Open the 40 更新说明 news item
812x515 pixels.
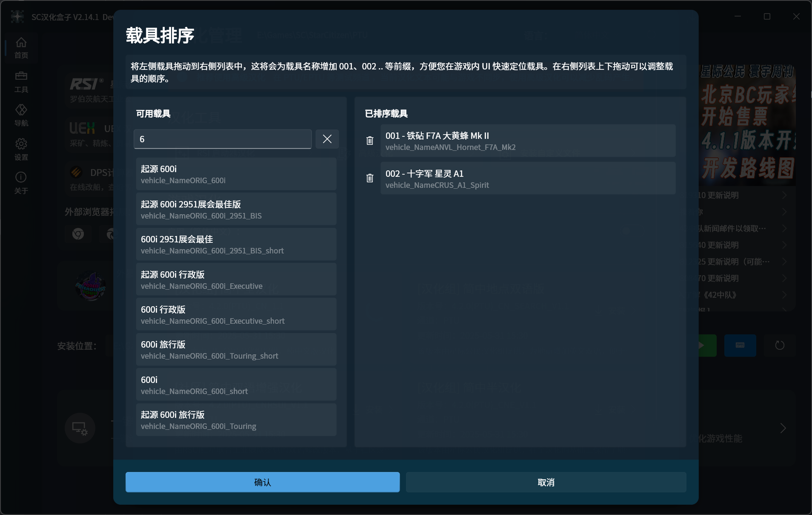[743, 245]
